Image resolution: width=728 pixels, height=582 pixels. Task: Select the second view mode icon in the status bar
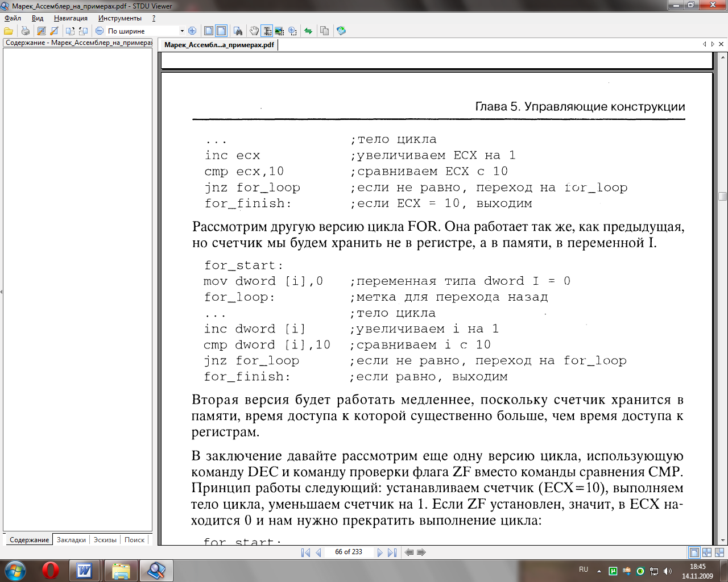click(707, 552)
